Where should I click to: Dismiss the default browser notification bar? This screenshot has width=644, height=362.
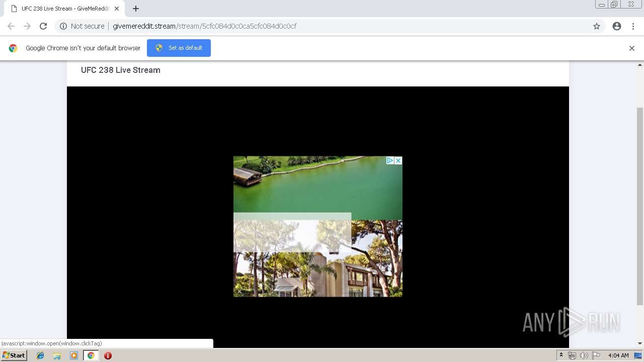(x=632, y=48)
